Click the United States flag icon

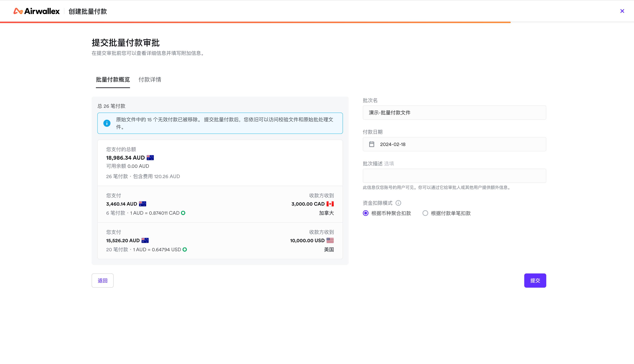[330, 240]
